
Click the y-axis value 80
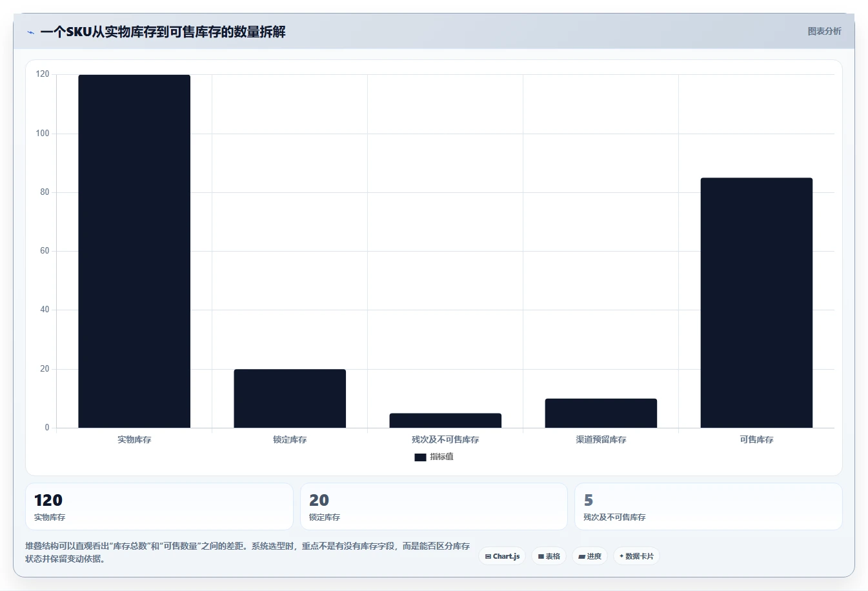(x=45, y=192)
